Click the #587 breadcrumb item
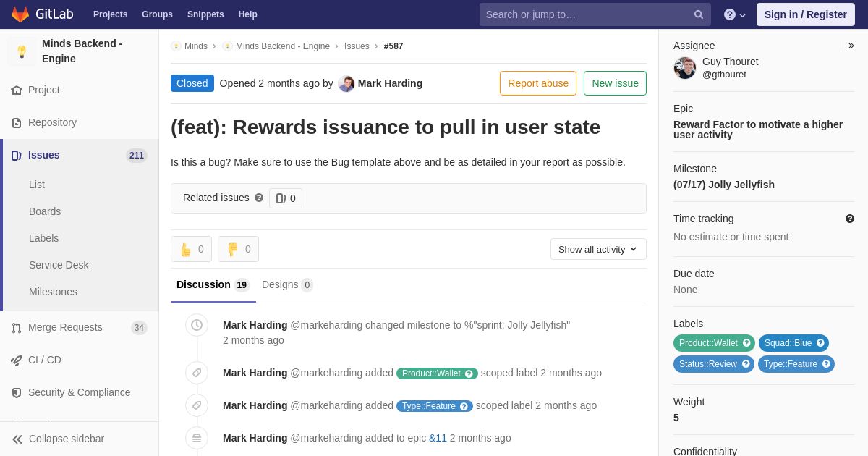The image size is (868, 456). click(393, 46)
